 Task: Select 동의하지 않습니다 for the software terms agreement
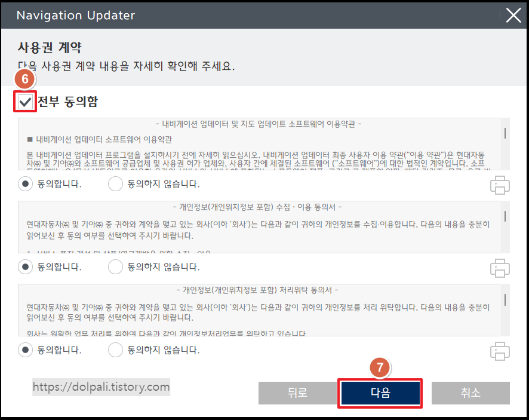pos(115,184)
